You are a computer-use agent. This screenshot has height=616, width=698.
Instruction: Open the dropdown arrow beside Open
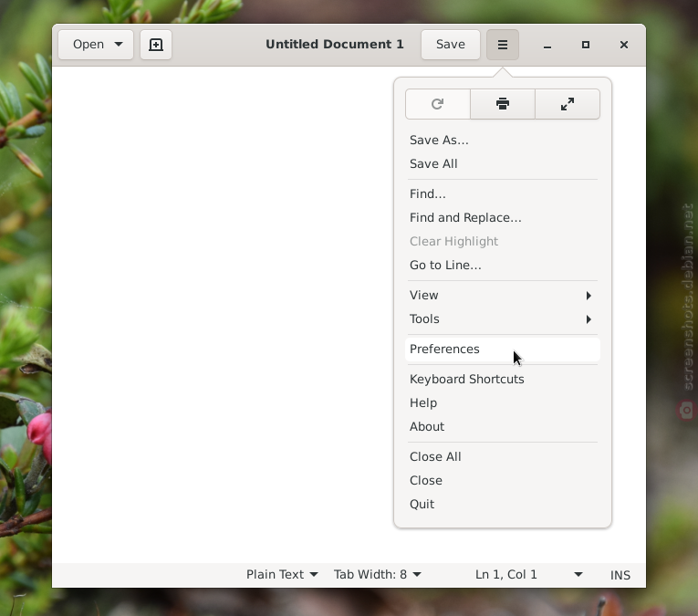pyautogui.click(x=119, y=45)
